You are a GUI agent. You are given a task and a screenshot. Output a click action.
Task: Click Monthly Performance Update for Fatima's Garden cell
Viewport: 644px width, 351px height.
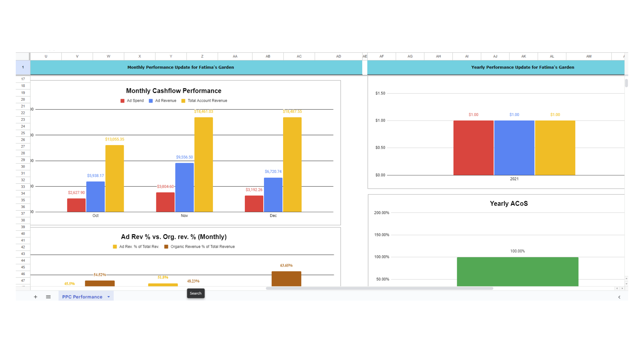click(x=196, y=68)
